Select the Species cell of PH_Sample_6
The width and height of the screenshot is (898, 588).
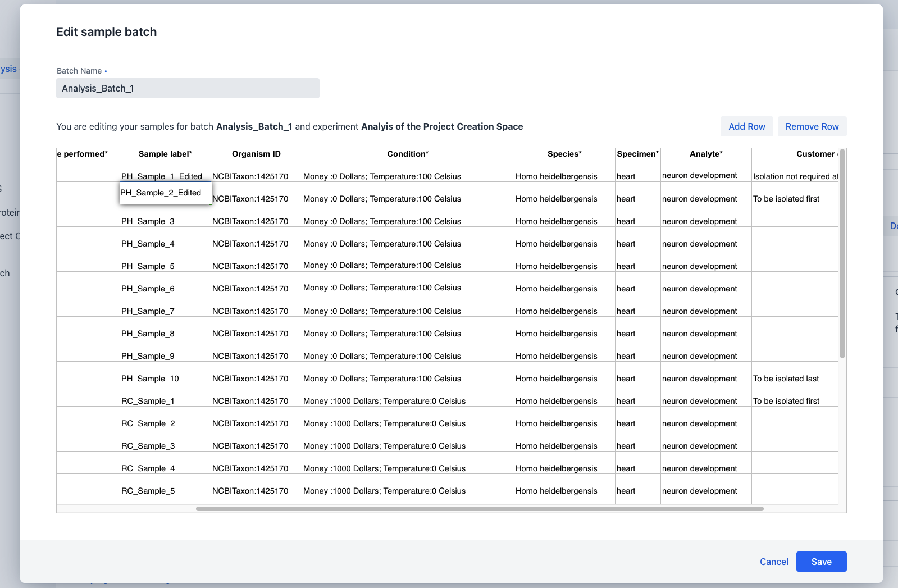[x=564, y=283]
